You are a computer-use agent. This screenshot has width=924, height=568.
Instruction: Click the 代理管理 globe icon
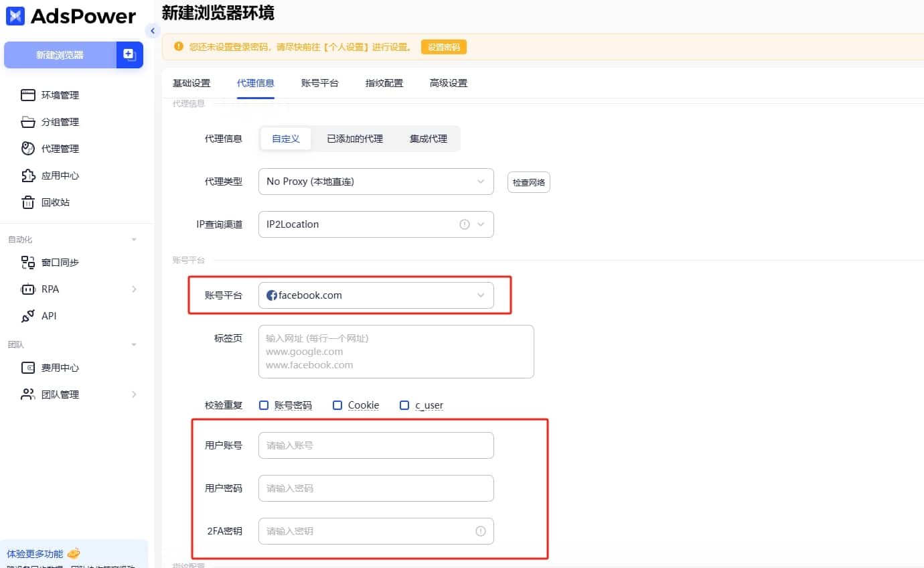coord(28,149)
